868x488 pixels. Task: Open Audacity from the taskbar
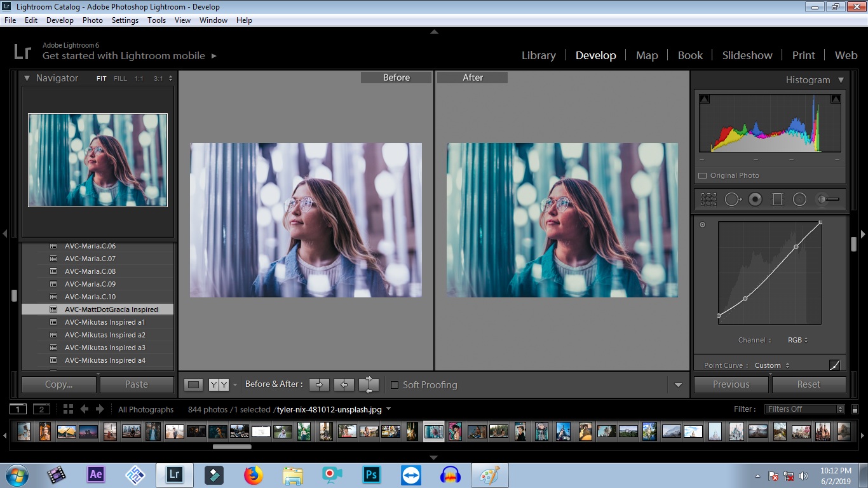click(450, 474)
